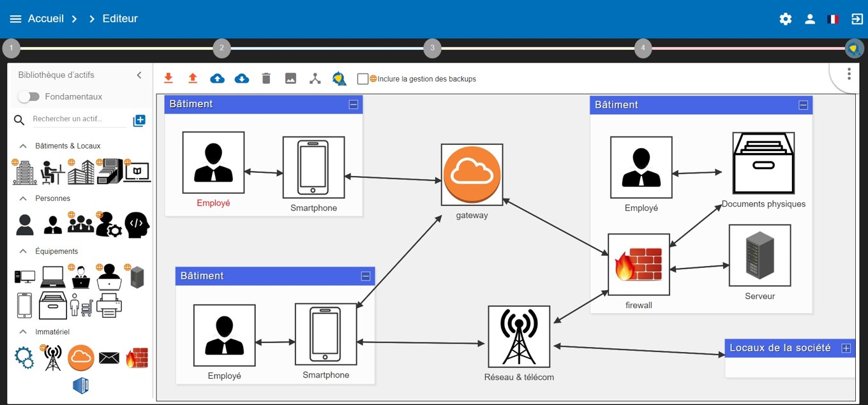The image size is (868, 405).
Task: Collapse the Bâtiment group containing red Employé
Action: coord(353,105)
